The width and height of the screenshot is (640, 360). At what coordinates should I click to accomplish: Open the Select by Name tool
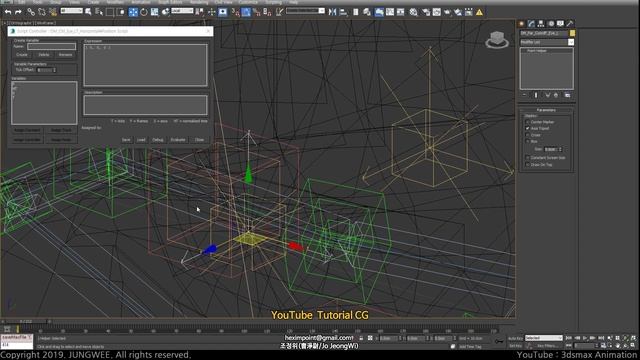pos(99,12)
